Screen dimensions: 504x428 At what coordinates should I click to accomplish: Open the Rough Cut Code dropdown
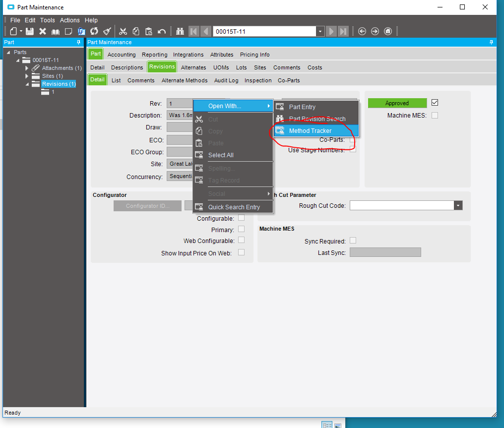tap(458, 205)
